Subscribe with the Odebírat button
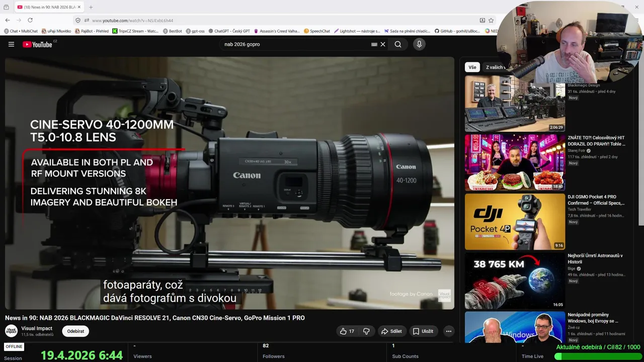 (x=75, y=331)
